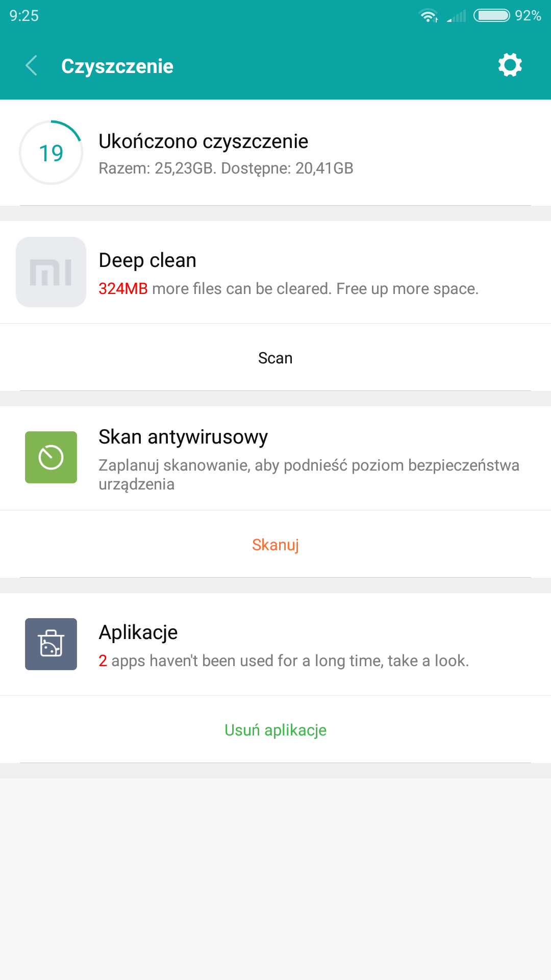
Task: Go back using the arrow icon
Action: pos(32,66)
